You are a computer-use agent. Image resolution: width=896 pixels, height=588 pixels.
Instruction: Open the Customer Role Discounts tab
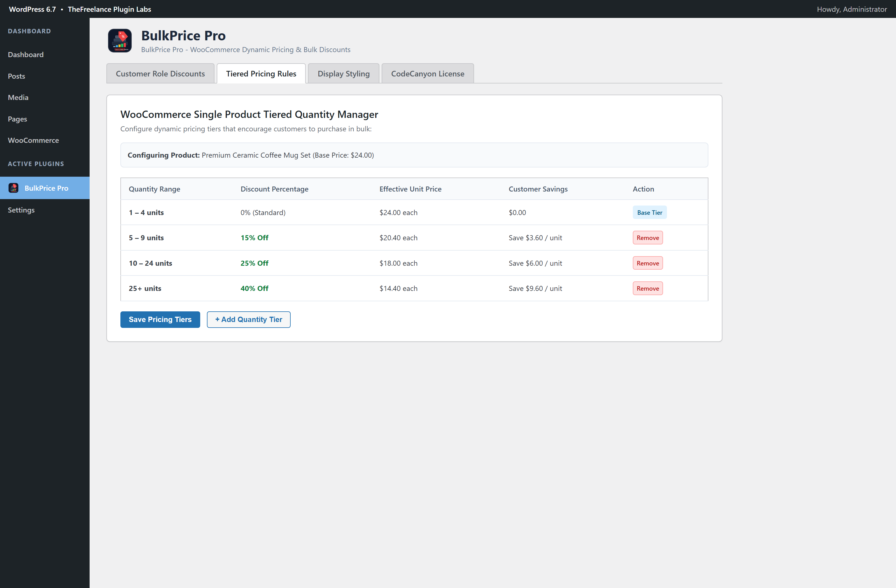point(160,74)
